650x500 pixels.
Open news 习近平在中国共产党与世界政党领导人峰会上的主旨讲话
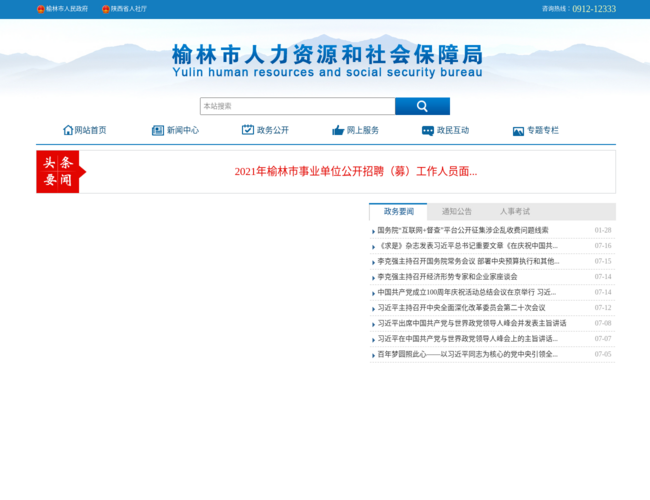pyautogui.click(x=467, y=339)
